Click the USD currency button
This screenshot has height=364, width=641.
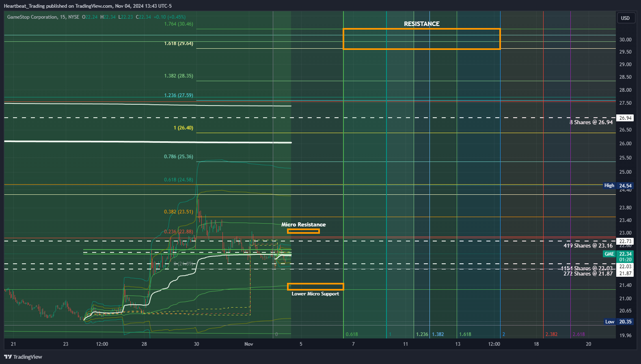tap(625, 18)
